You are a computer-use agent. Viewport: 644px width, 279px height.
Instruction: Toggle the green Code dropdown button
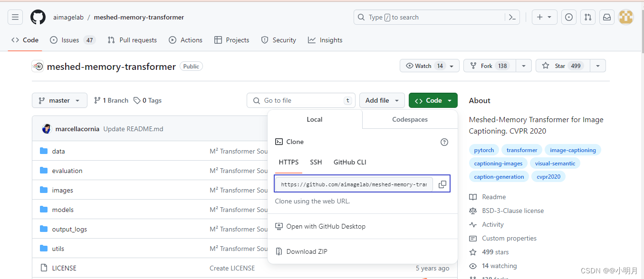[433, 100]
